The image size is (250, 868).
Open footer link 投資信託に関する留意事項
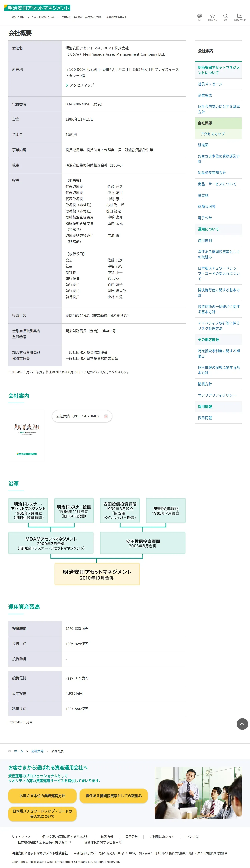click(x=103, y=842)
